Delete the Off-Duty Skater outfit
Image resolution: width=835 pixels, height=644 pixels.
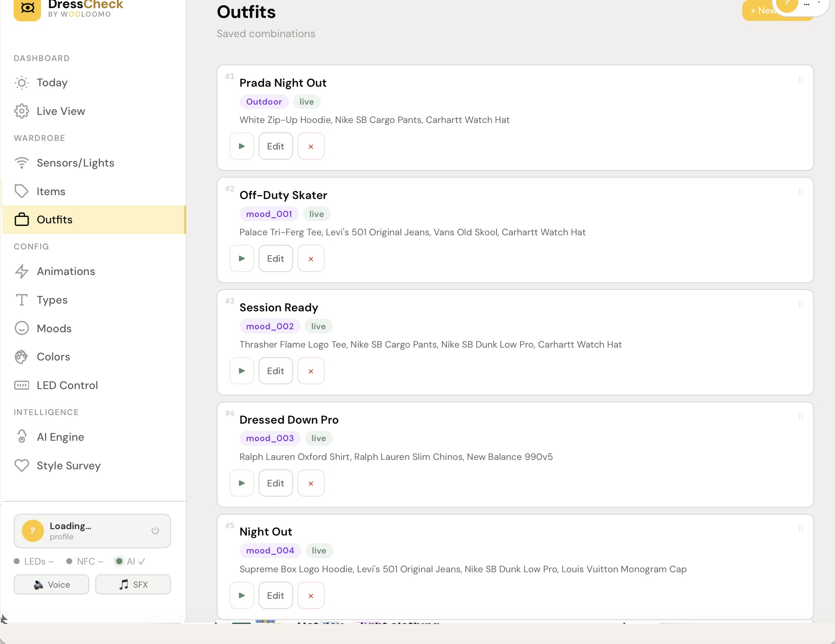pyautogui.click(x=311, y=258)
